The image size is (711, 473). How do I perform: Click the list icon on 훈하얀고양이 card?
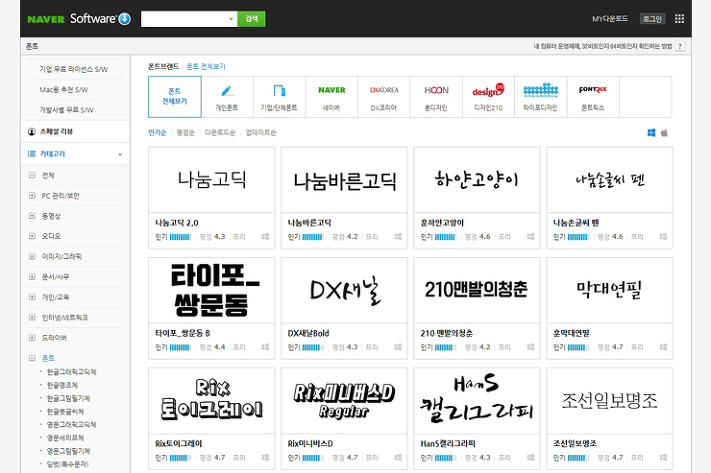(x=531, y=236)
